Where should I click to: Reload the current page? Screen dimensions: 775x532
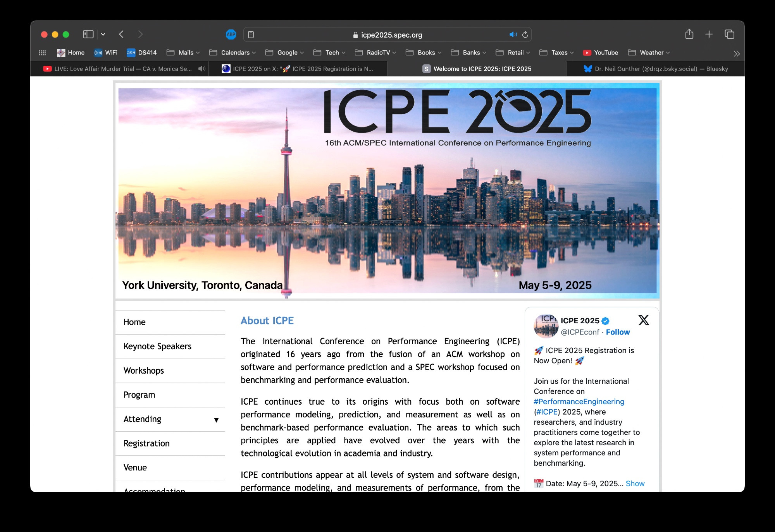coord(525,35)
